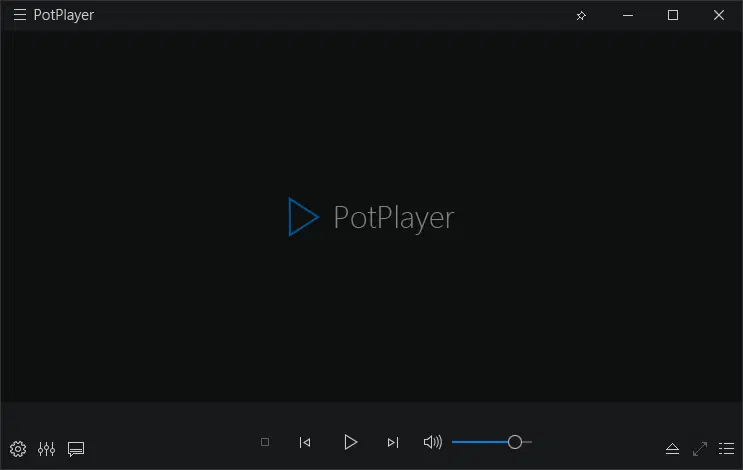Set volume lower on the blue slider track

[480, 442]
